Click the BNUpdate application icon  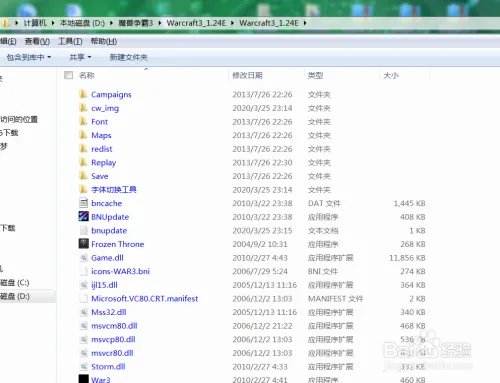point(83,217)
